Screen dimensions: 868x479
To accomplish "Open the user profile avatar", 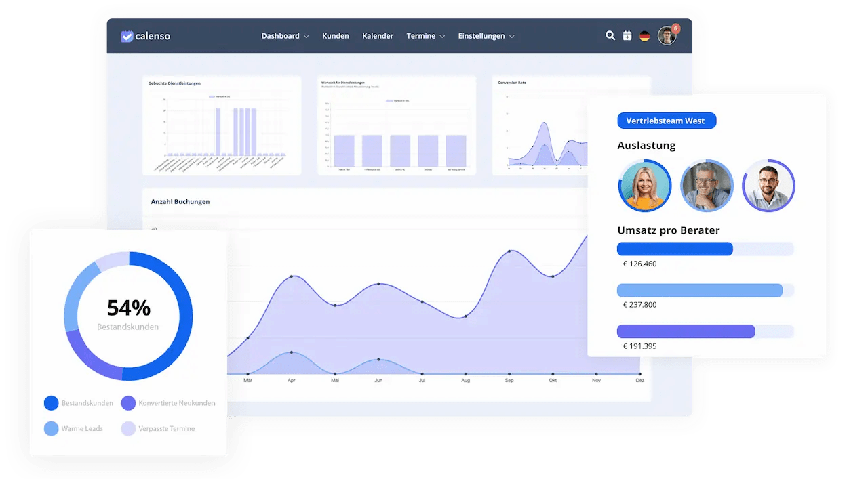I will pos(666,37).
